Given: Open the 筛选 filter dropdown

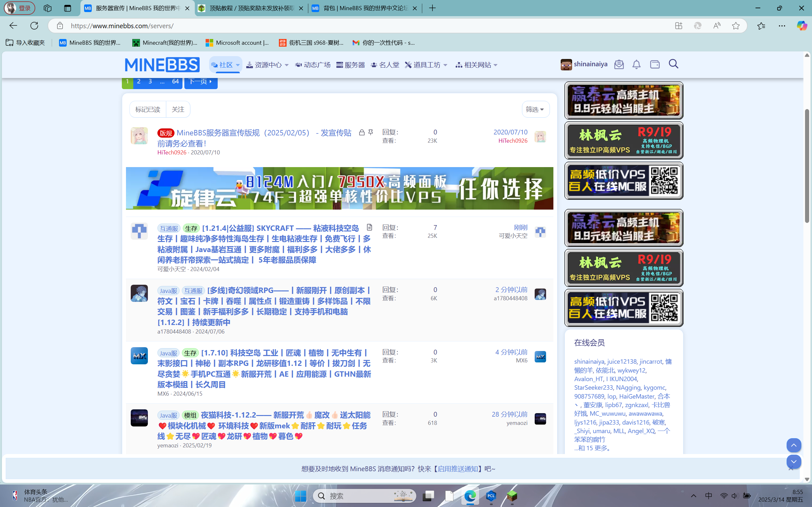Looking at the screenshot, I should click(x=536, y=109).
